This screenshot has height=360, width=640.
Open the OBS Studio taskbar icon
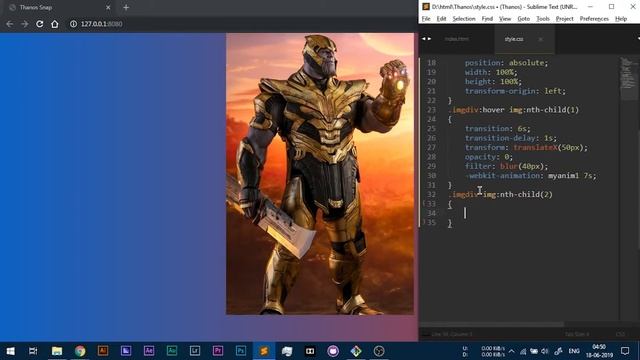point(379,351)
